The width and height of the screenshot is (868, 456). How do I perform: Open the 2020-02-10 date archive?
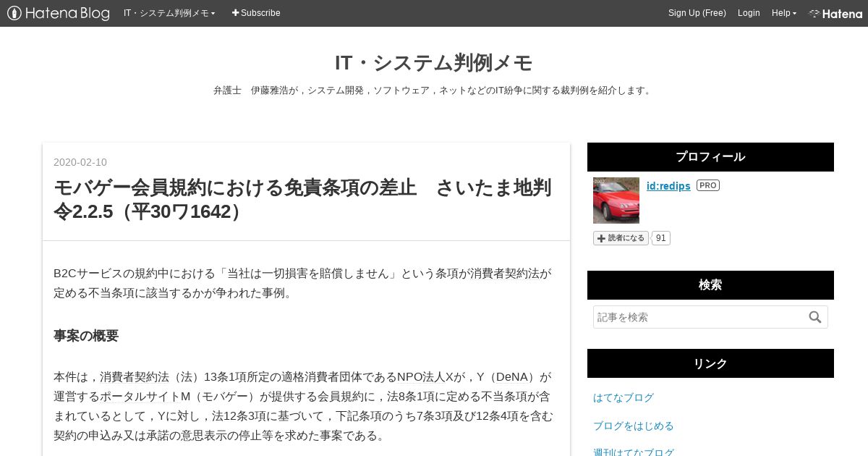80,162
